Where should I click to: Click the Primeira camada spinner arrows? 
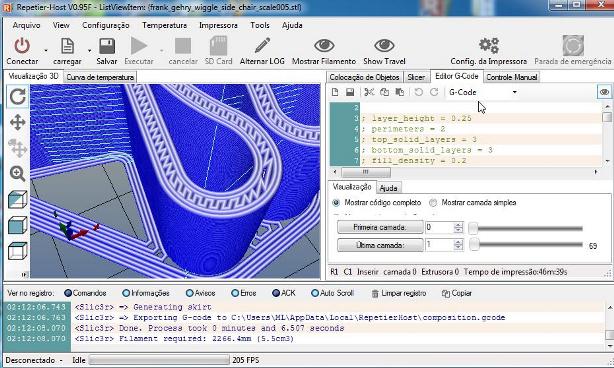[458, 227]
